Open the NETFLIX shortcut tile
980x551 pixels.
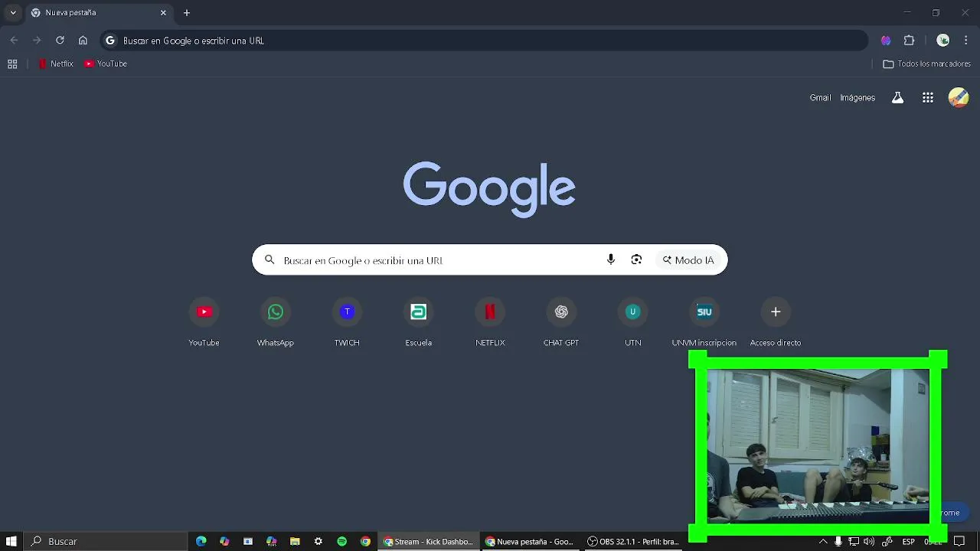[490, 321]
